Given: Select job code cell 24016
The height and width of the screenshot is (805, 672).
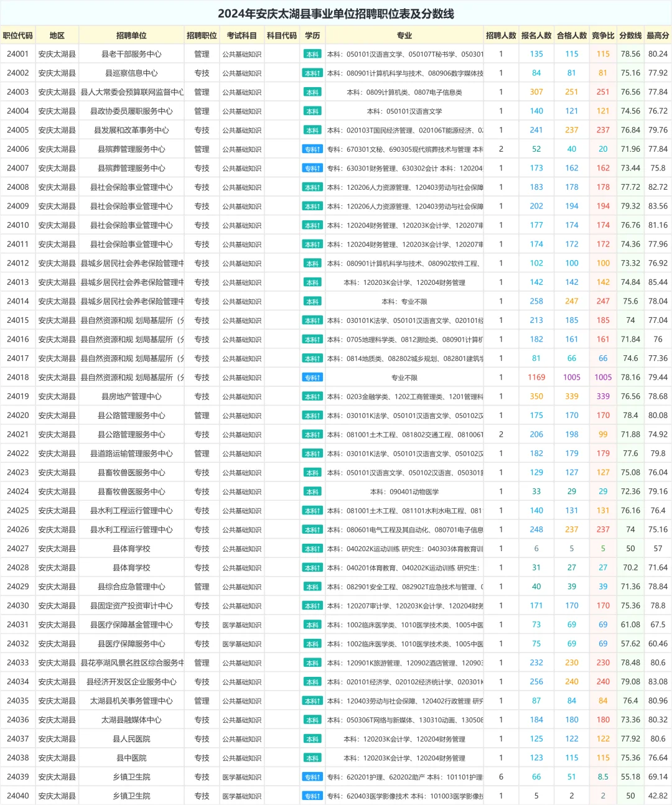Looking at the screenshot, I should click(17, 339).
